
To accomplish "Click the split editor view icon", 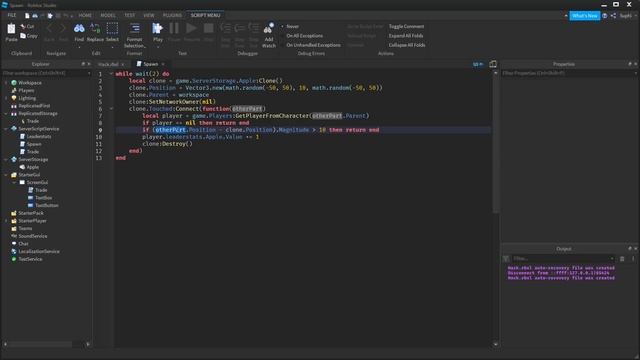I will click(493, 64).
